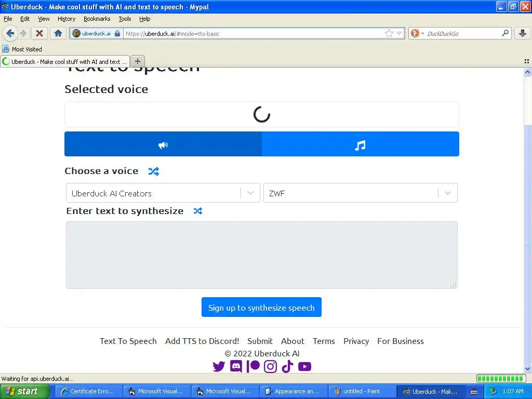Image resolution: width=532 pixels, height=399 pixels.
Task: Click the text to synthesize textarea
Action: point(262,255)
